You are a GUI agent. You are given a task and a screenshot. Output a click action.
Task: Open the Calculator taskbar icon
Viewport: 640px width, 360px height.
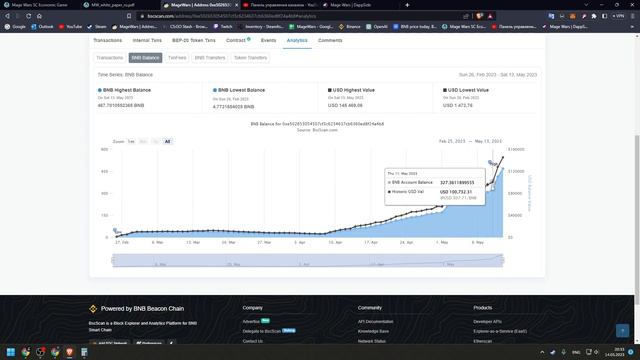click(84, 352)
